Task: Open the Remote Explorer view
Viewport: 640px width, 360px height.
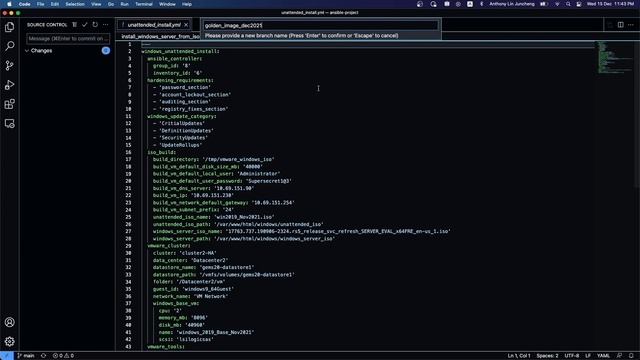Action: pos(9,123)
